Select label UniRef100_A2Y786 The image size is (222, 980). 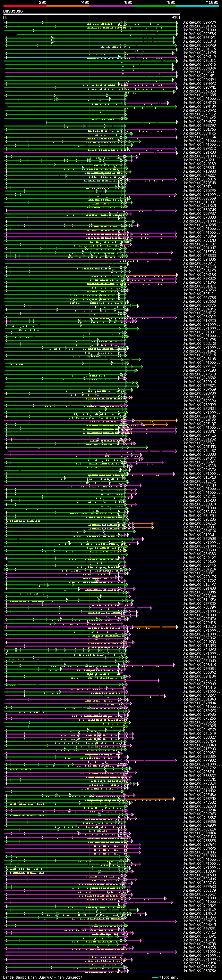point(199,298)
